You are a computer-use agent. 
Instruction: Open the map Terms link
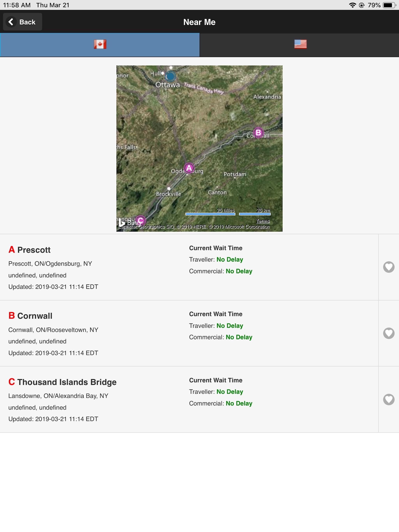coord(263,221)
